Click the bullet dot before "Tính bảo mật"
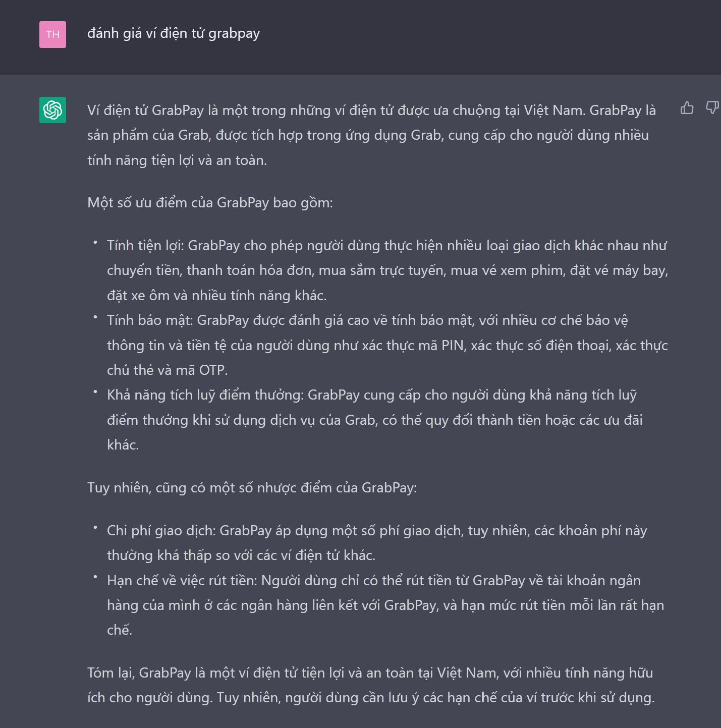This screenshot has height=728, width=721. pyautogui.click(x=95, y=317)
